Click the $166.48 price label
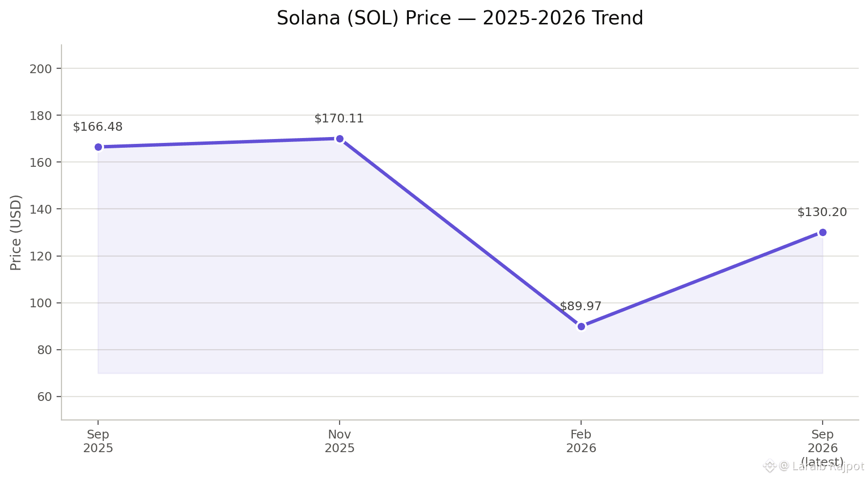Viewport: 868px width, 478px height. [x=98, y=127]
